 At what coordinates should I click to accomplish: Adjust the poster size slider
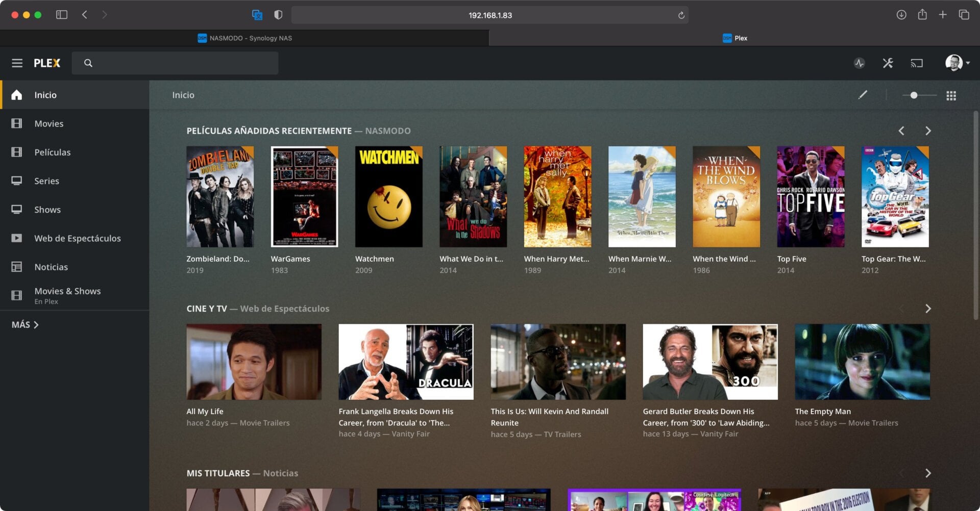pyautogui.click(x=914, y=95)
